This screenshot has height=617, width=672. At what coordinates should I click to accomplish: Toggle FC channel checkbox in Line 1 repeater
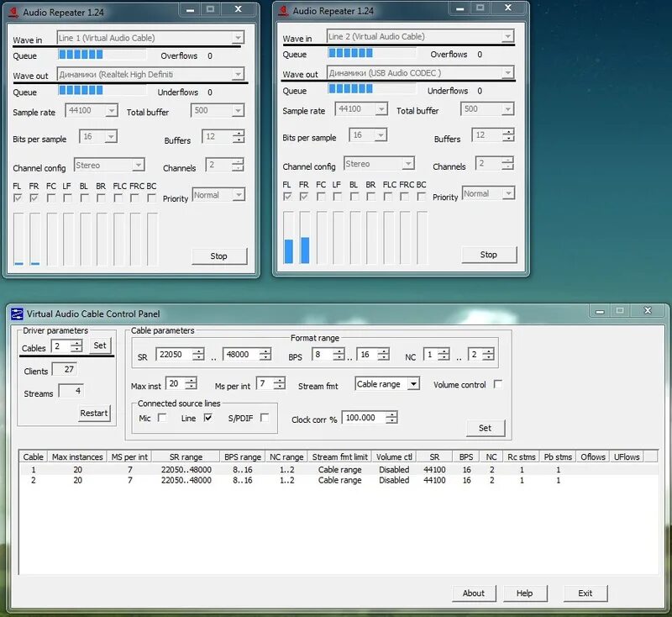point(51,198)
